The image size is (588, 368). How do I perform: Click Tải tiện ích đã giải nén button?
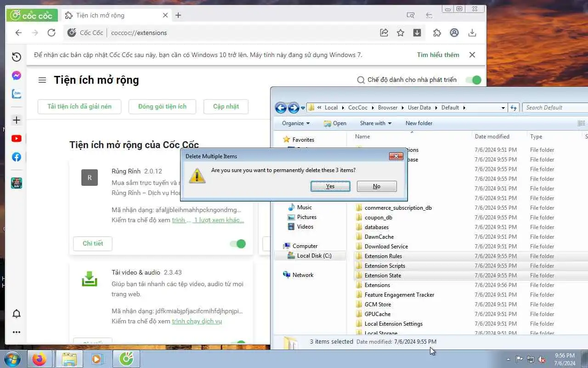click(79, 106)
